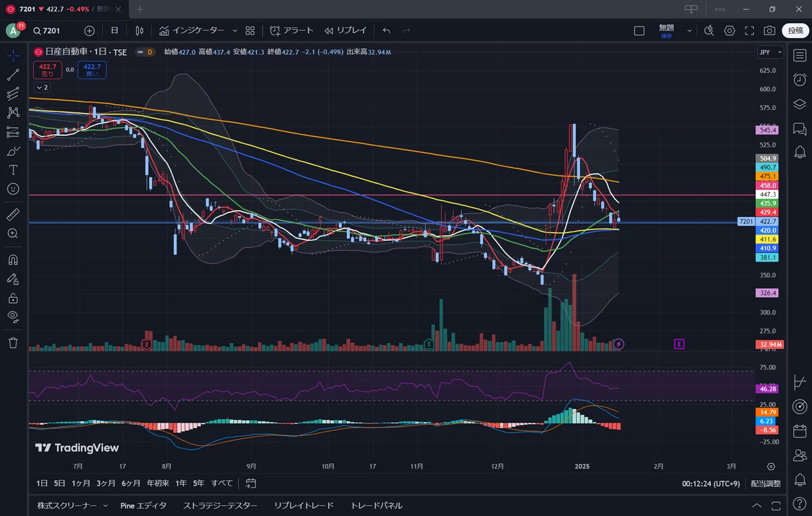Open the notifications bell panel
Screen dimensions: 812x516
800,479
